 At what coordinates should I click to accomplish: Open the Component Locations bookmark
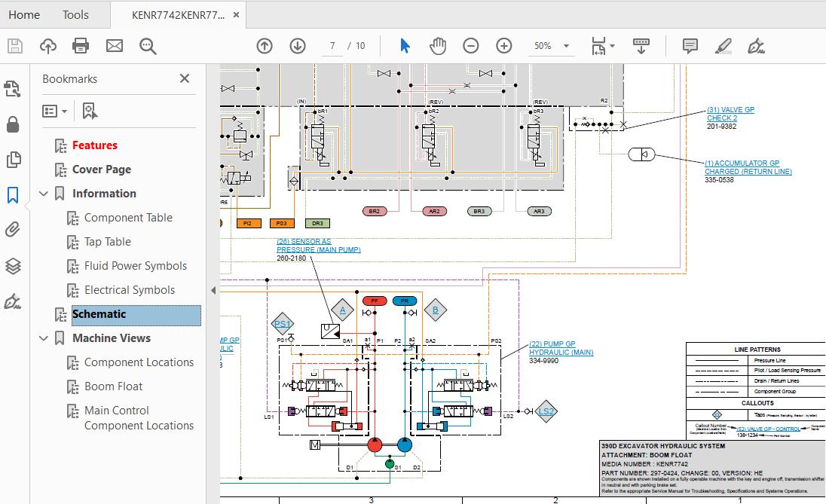coord(139,362)
